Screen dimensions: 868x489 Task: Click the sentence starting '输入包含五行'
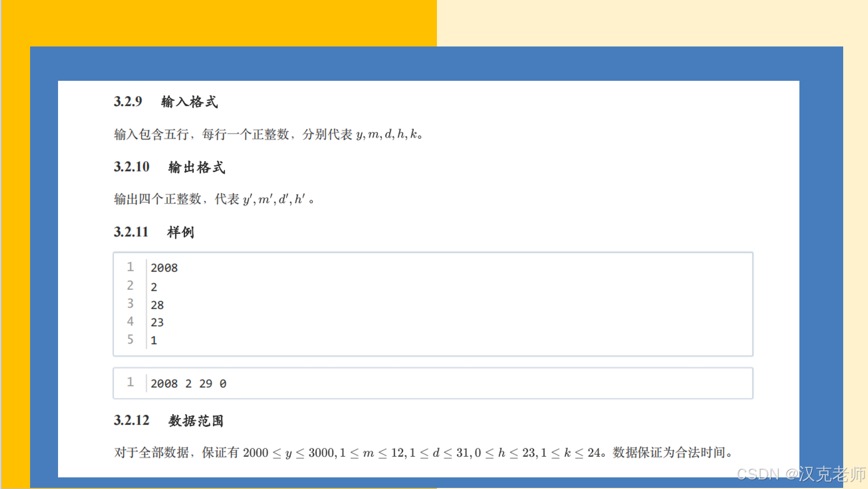[x=269, y=134]
